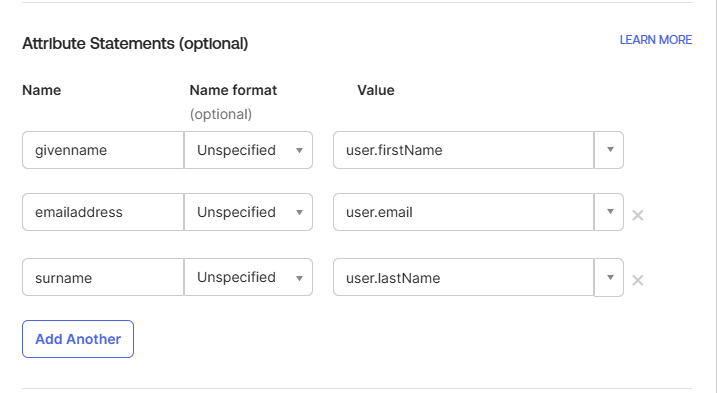
Task: Click into the user.lastName value field
Action: point(464,277)
